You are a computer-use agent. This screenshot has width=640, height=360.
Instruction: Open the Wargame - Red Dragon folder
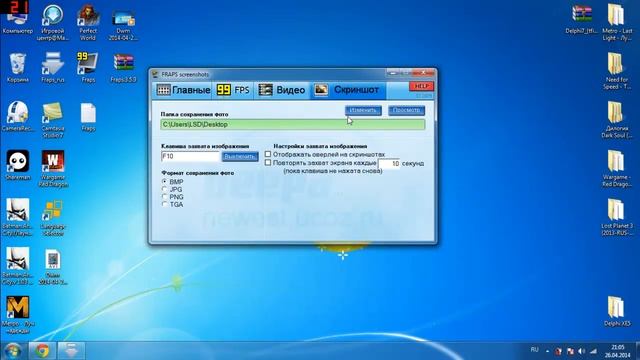click(x=617, y=169)
